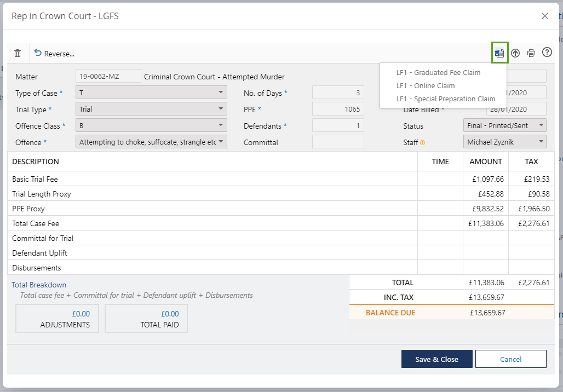The image size is (563, 392).
Task: Click the upload arrow circle icon
Action: (x=515, y=53)
